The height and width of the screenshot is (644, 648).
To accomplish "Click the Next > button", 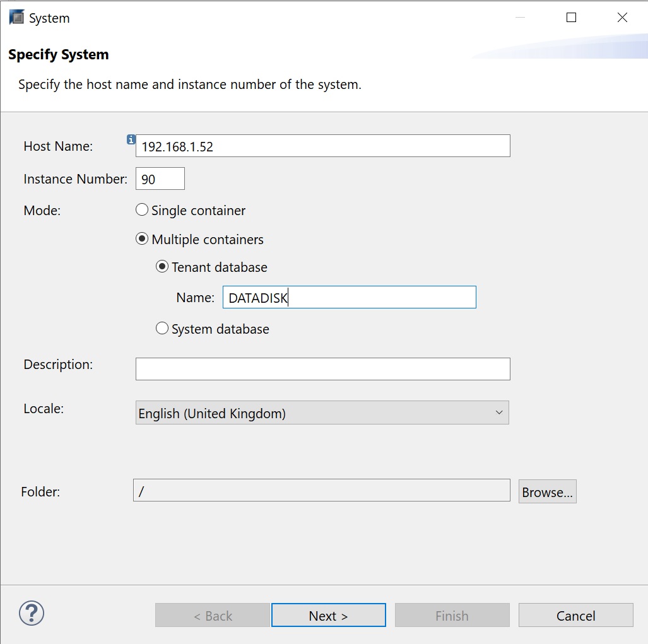I will coord(329,615).
